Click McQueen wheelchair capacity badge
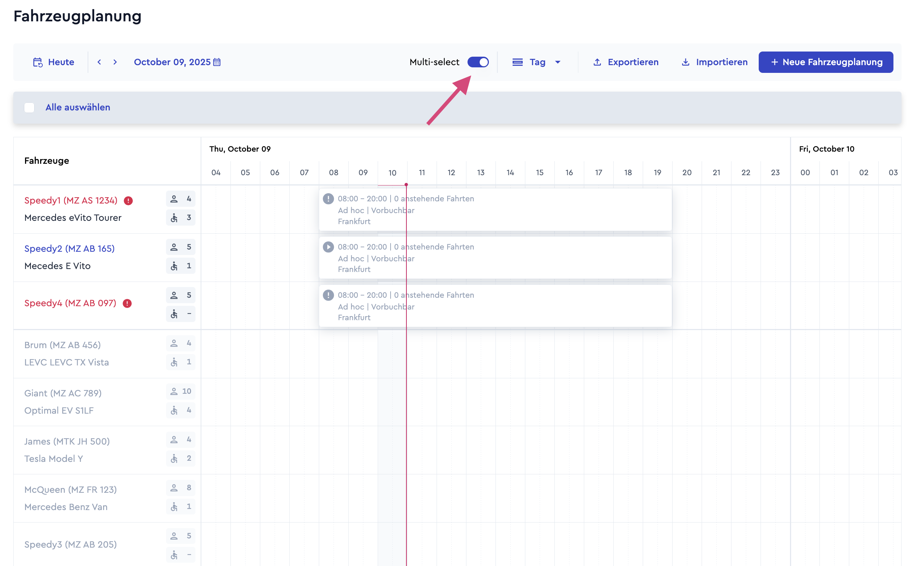 pyautogui.click(x=181, y=507)
